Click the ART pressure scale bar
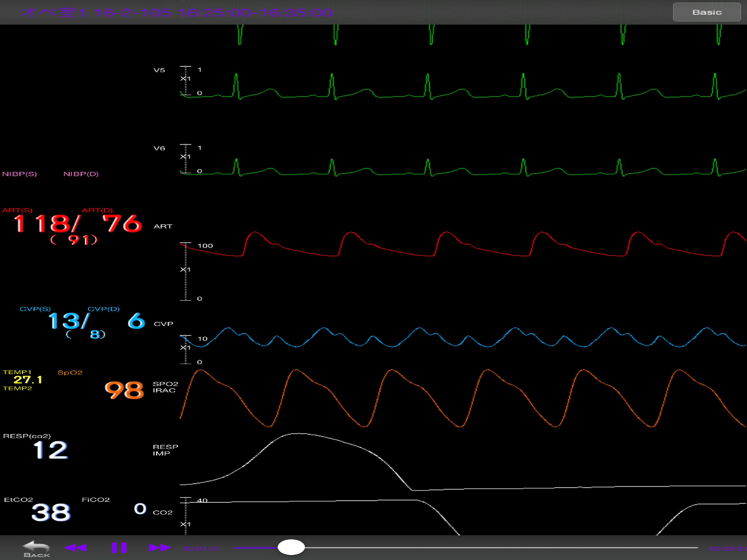 (185, 271)
